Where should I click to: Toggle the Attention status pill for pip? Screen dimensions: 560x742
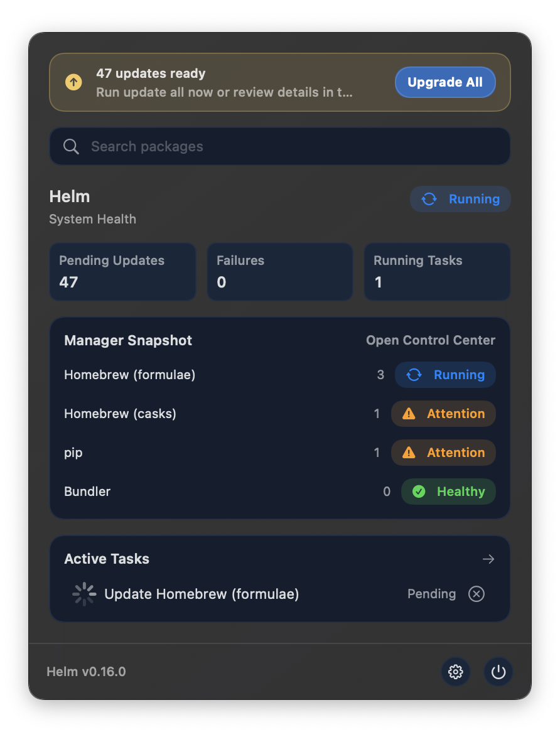[443, 453]
